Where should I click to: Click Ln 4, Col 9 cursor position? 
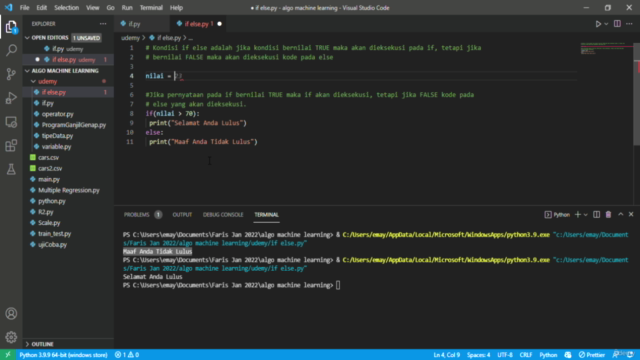(x=447, y=355)
